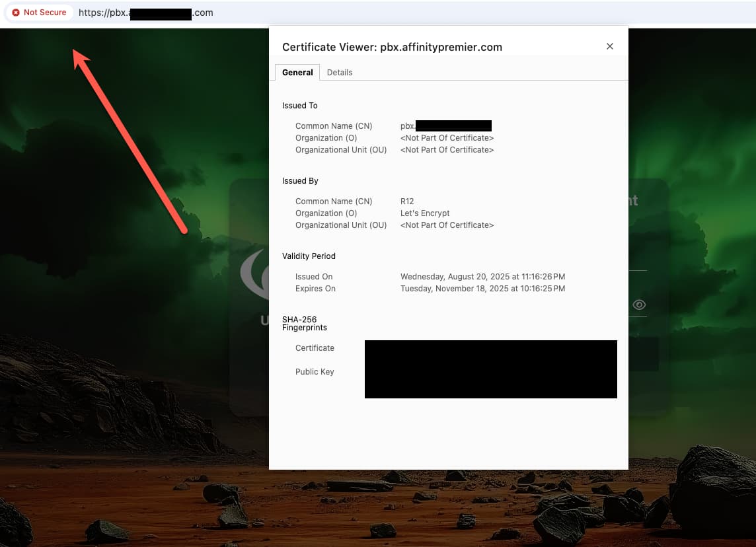
Task: Click the Public Key label
Action: pyautogui.click(x=315, y=372)
